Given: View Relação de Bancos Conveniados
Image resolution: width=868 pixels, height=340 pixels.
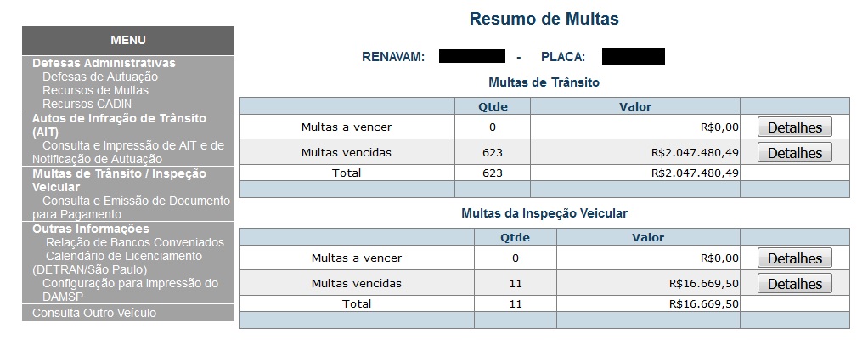Looking at the screenshot, I should pyautogui.click(x=135, y=242).
